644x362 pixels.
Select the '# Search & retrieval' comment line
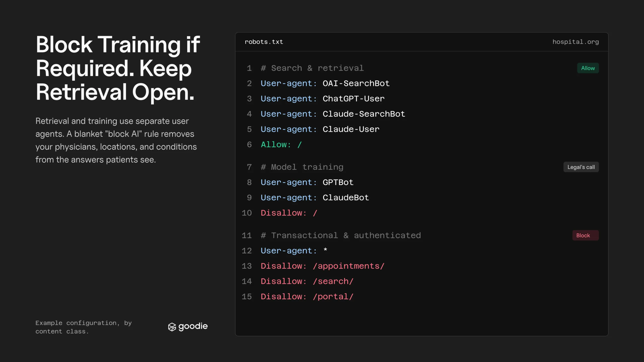click(x=312, y=68)
